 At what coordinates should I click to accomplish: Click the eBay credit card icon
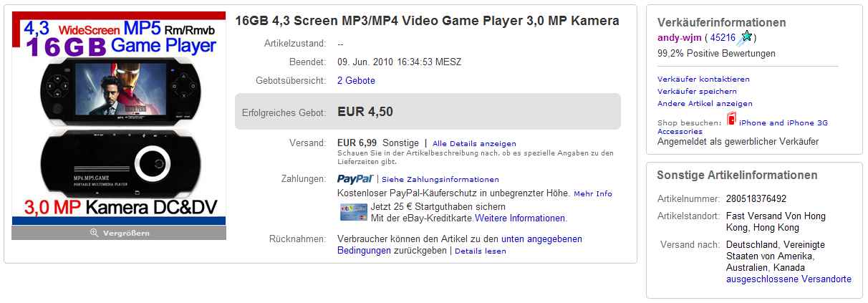354,212
